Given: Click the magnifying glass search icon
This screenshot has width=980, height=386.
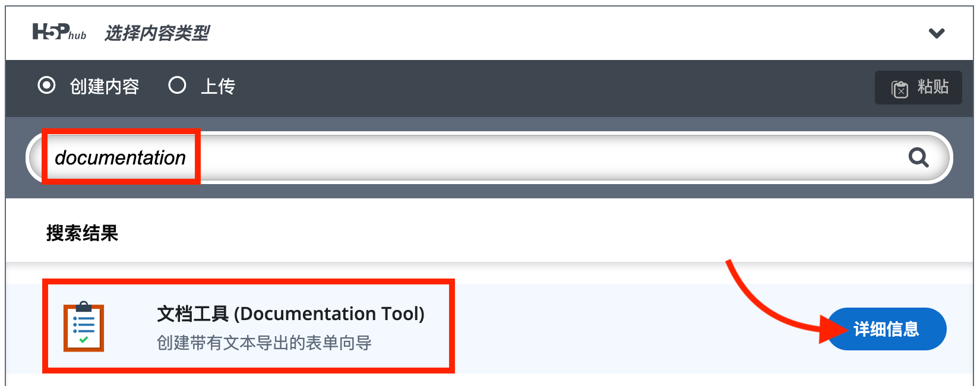Looking at the screenshot, I should coord(918,157).
